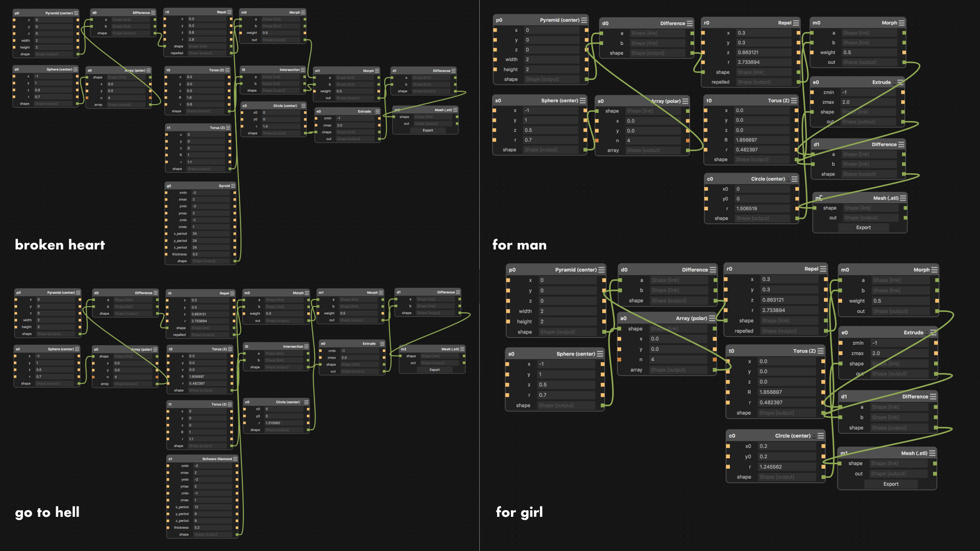The width and height of the screenshot is (980, 551).
Task: Edit Circle radius field showing 1.245662
Action: click(x=786, y=467)
